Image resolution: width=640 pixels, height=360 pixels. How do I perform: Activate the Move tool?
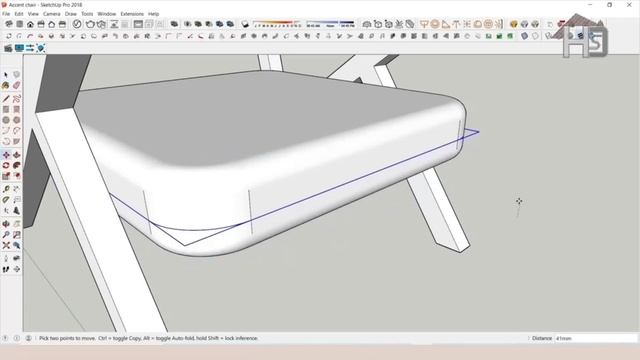click(x=6, y=155)
